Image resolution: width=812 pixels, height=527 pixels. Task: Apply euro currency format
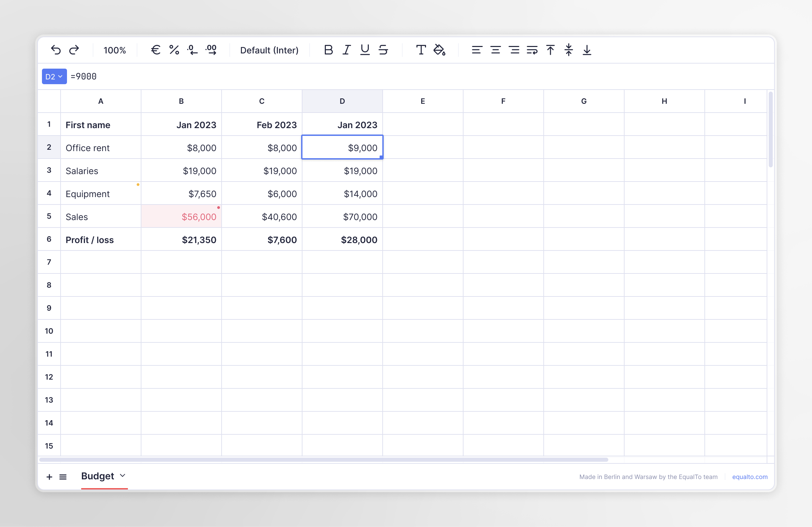[156, 50]
